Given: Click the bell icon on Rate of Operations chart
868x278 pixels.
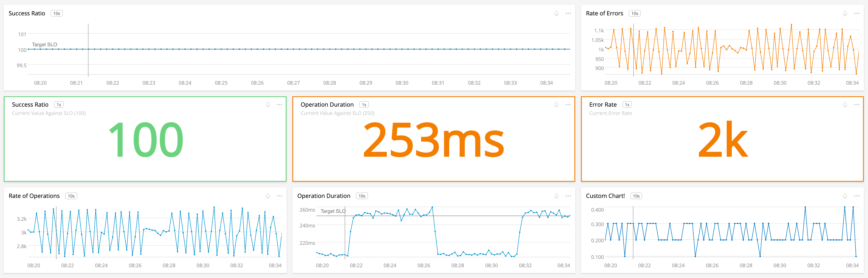Looking at the screenshot, I should point(267,196).
